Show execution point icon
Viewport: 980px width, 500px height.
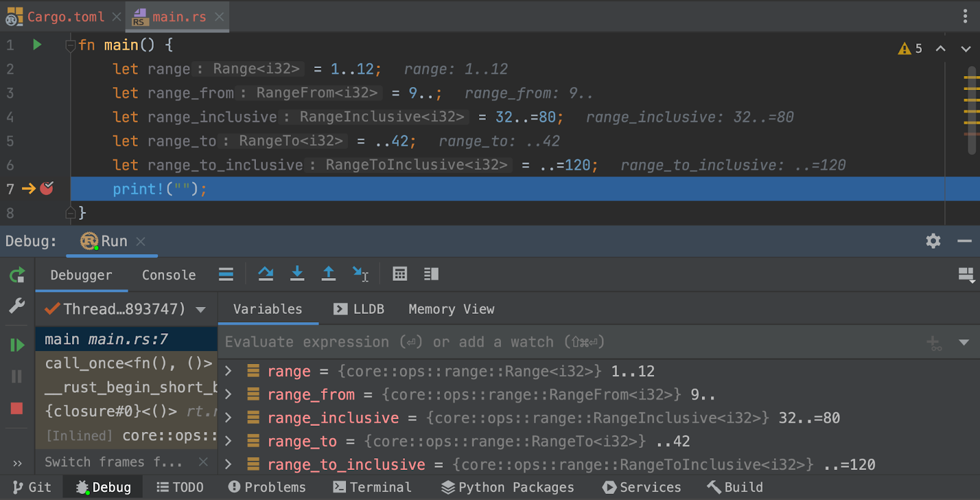226,274
